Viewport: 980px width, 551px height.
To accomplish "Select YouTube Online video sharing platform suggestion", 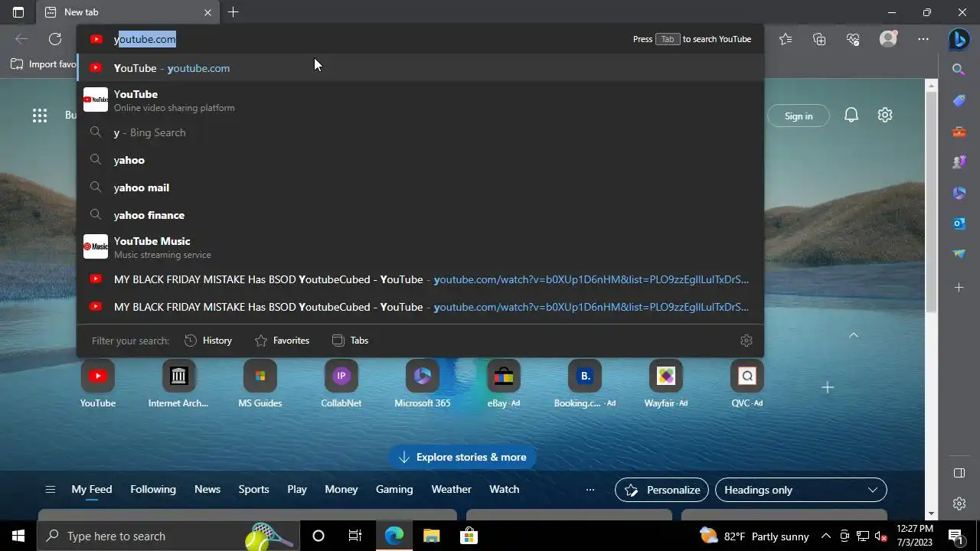I will click(x=420, y=100).
